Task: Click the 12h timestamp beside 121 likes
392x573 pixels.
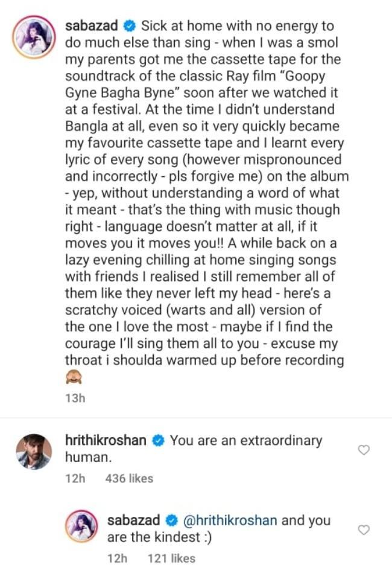Action: (117, 559)
